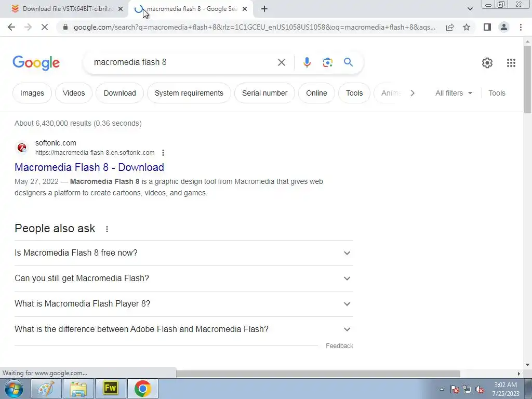Viewport: 532px width, 399px height.
Task: Click the network tray icon
Action: [x=467, y=390]
